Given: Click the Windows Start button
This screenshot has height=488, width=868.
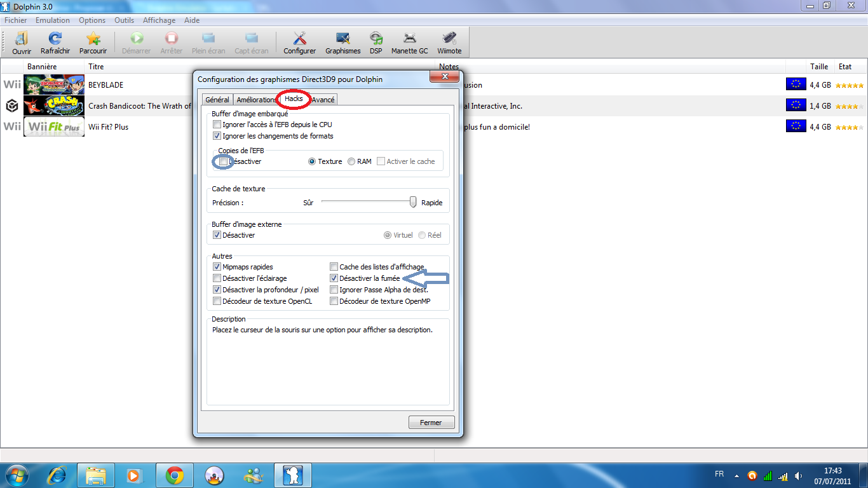Looking at the screenshot, I should pos(17,475).
